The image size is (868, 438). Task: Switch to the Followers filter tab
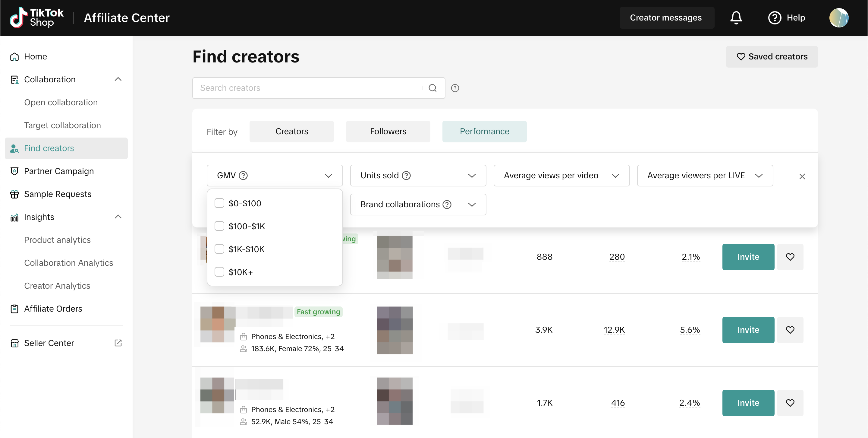(x=388, y=132)
